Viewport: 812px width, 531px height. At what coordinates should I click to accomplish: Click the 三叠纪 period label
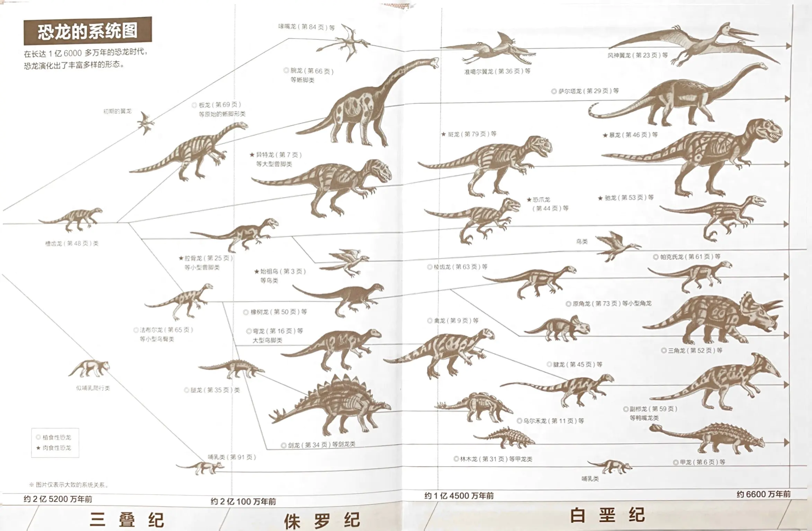tap(126, 520)
